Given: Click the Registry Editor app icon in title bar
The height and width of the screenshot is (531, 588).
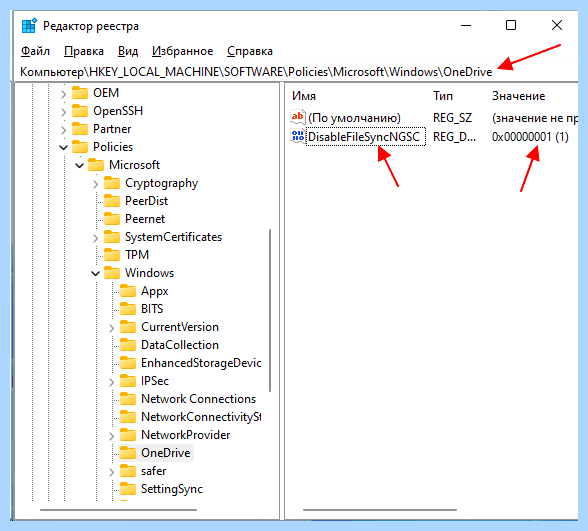Looking at the screenshot, I should pos(29,26).
